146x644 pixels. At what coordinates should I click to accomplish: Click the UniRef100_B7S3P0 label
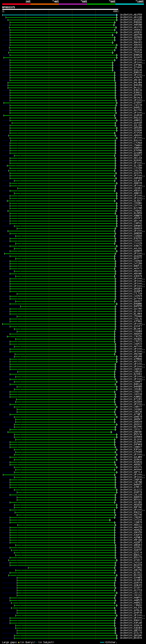click(131, 399)
